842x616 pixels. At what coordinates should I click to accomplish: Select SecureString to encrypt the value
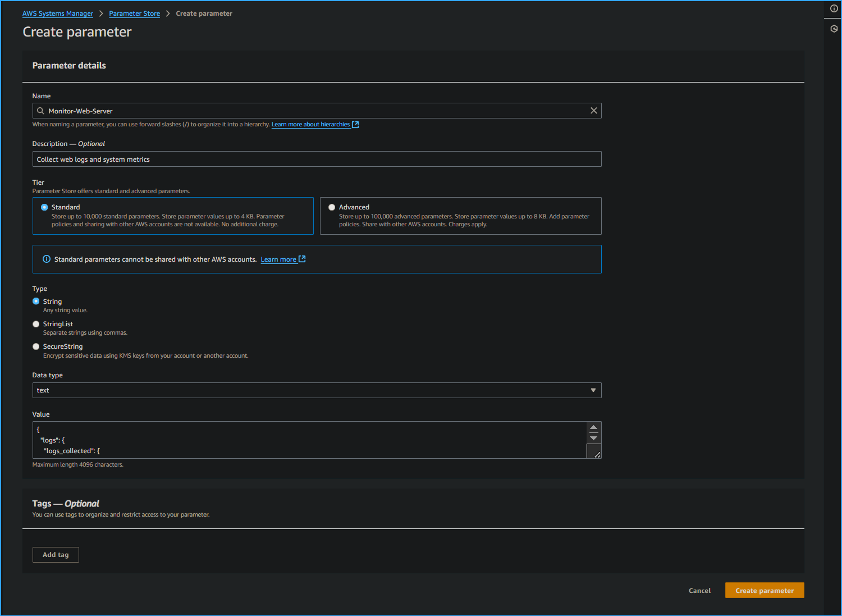36,346
